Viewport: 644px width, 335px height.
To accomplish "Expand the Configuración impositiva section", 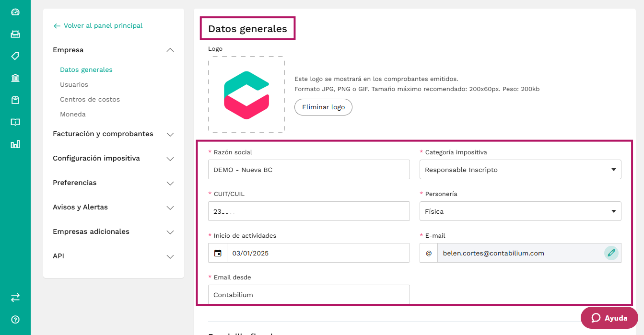I will click(114, 159).
